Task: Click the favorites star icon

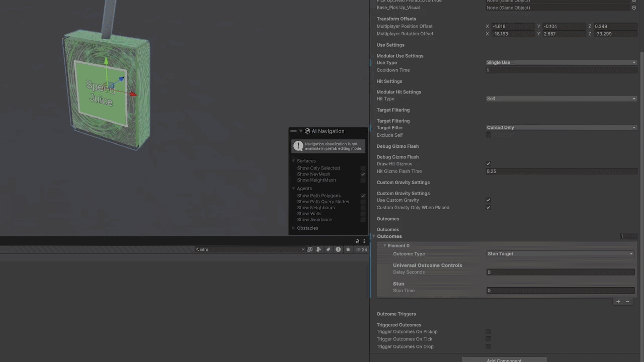Action: coord(348,249)
